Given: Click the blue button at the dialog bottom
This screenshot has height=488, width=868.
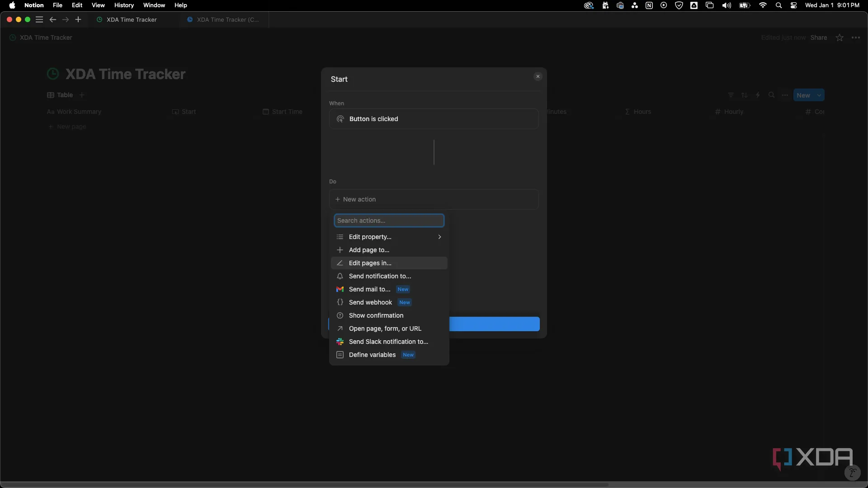Looking at the screenshot, I should pyautogui.click(x=494, y=324).
